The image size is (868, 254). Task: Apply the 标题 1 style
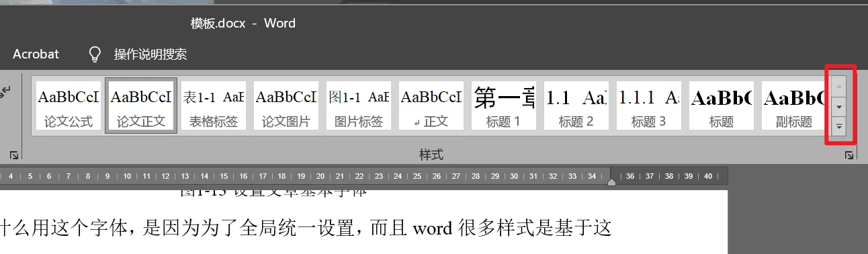pyautogui.click(x=504, y=105)
